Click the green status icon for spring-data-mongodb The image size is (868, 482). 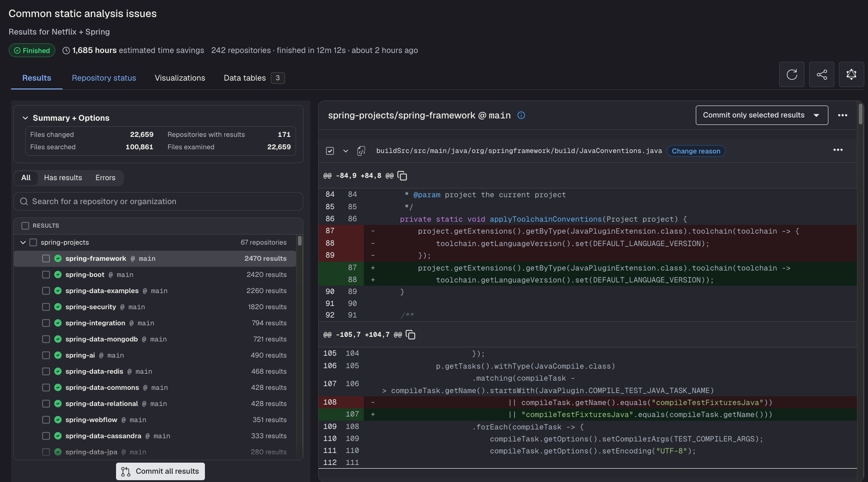[x=58, y=339]
